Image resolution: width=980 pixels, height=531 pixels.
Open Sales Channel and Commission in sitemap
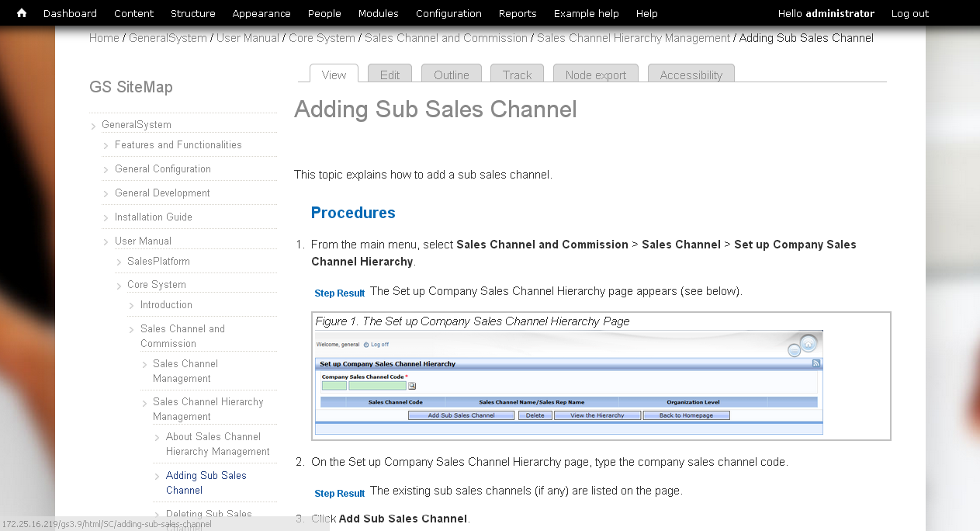click(x=183, y=336)
